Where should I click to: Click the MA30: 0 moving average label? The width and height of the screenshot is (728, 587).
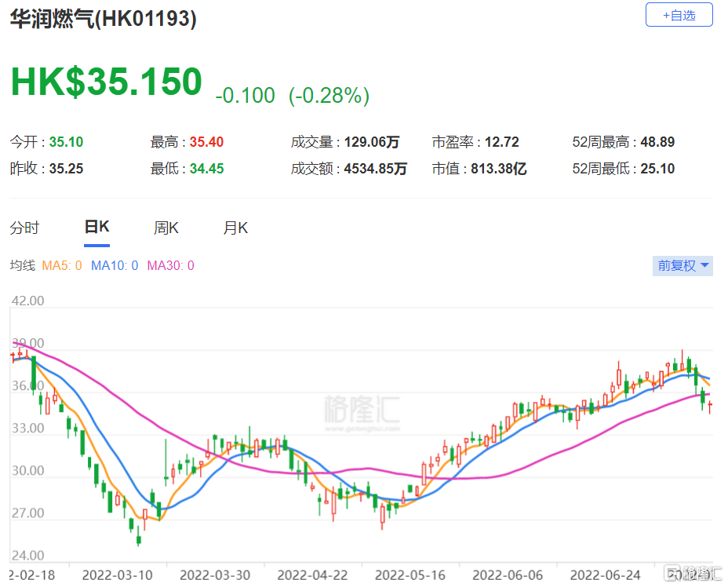pyautogui.click(x=170, y=265)
